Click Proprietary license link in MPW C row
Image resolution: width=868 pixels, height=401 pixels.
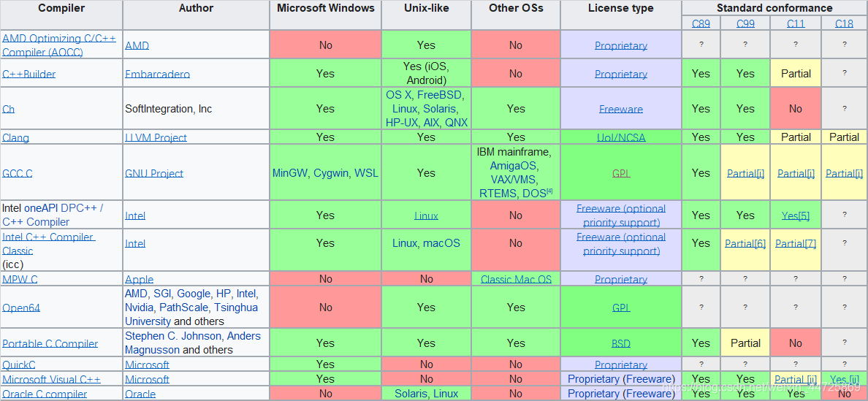click(x=621, y=279)
